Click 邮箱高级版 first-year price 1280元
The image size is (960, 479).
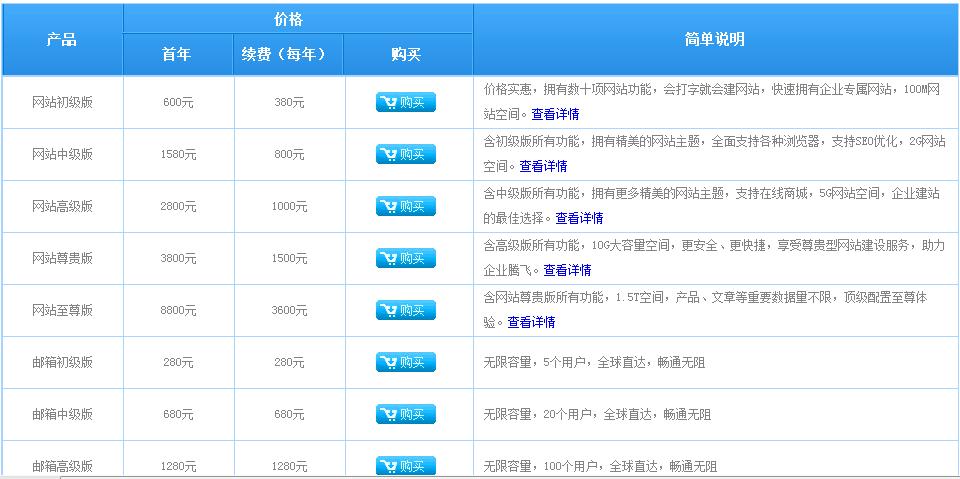coord(178,467)
